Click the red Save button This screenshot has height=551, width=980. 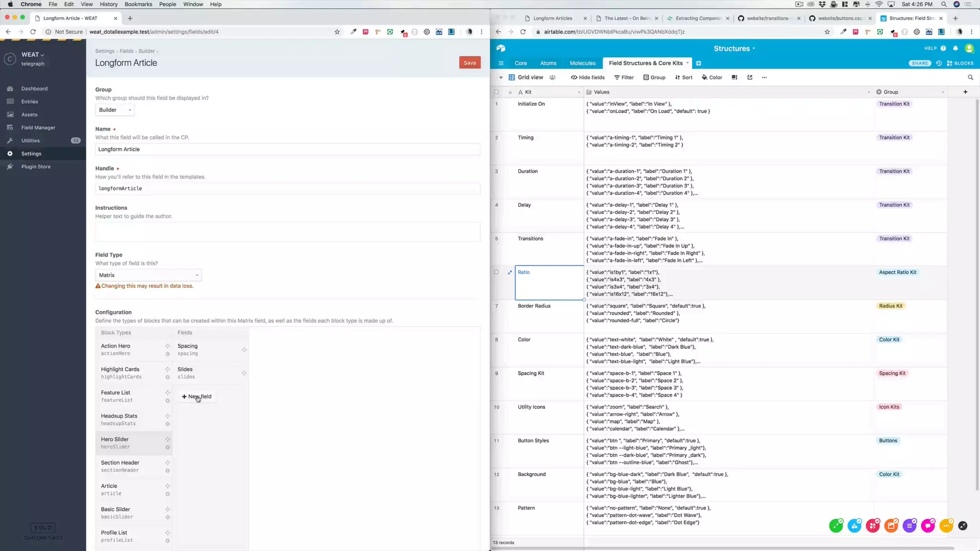pyautogui.click(x=469, y=63)
